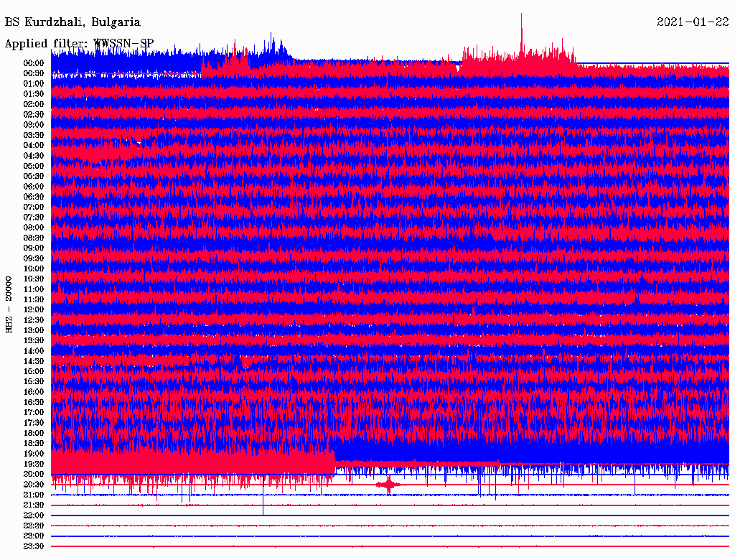The image size is (735, 560).
Task: Select the 07:00 time label
Action: pyautogui.click(x=34, y=207)
